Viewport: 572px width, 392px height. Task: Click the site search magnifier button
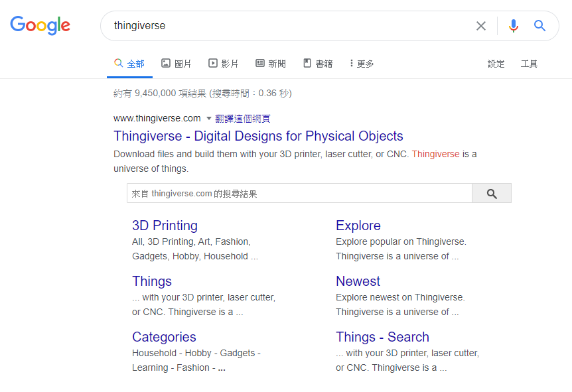pyautogui.click(x=492, y=193)
